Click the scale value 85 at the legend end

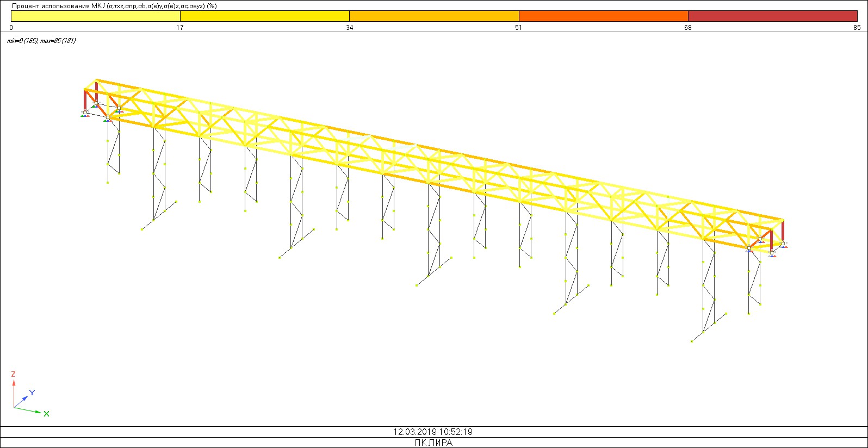point(857,28)
